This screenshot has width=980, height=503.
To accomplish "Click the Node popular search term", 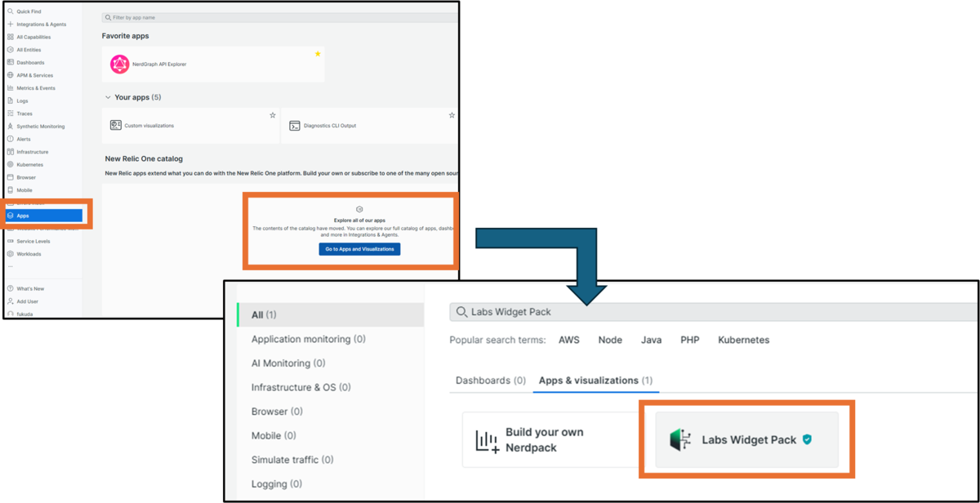I will [610, 340].
